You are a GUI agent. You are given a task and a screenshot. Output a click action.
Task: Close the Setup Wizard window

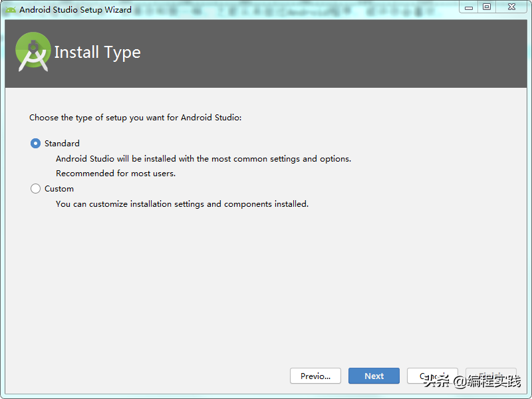pos(511,7)
